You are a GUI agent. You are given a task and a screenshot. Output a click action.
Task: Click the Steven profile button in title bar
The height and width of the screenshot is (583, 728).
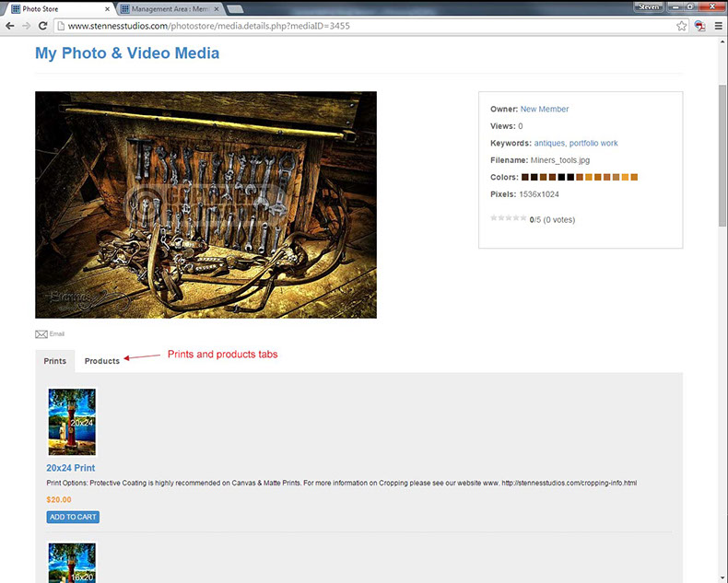[x=649, y=7]
